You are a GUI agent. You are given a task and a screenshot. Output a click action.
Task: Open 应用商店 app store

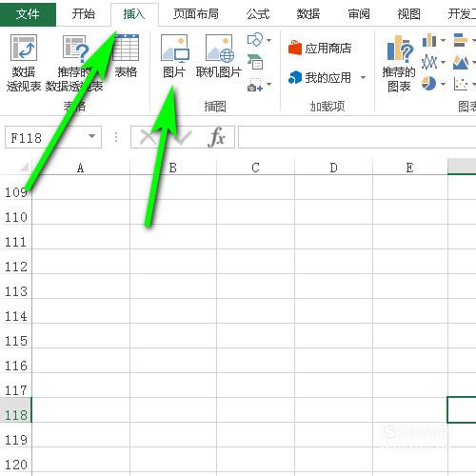(320, 48)
